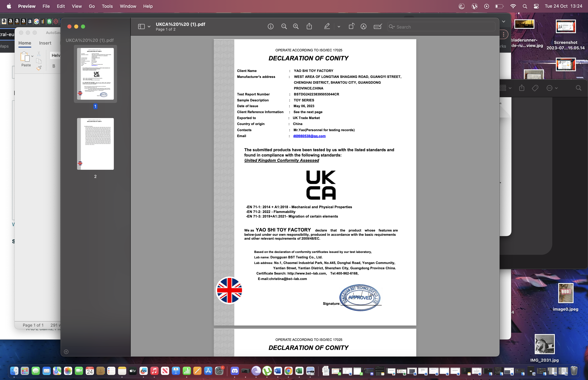Click the Cut scissors icon in Word
This screenshot has width=588, height=380.
tap(39, 53)
